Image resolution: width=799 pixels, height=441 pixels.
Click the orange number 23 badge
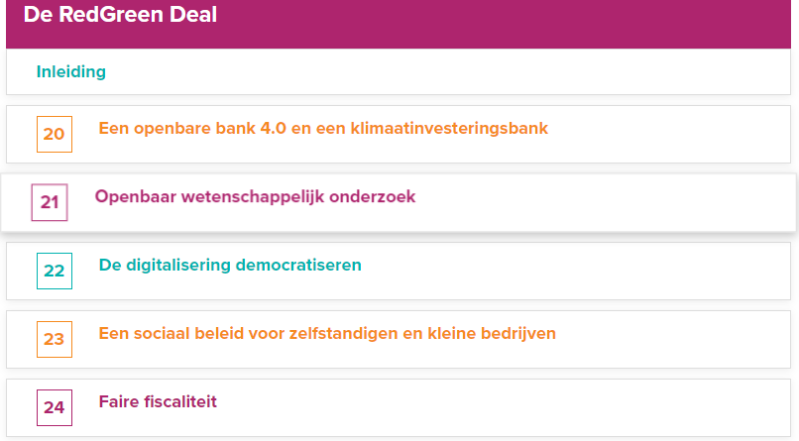[54, 339]
